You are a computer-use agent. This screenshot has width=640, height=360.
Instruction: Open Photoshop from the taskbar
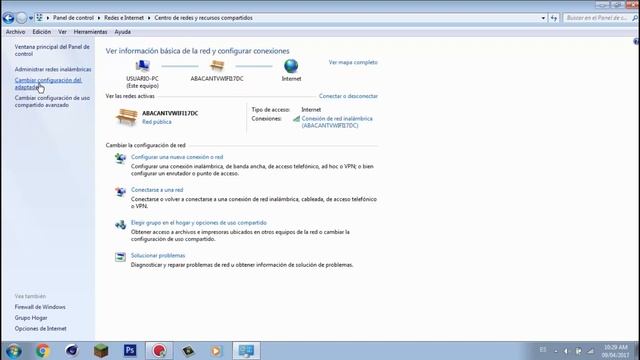pos(130,351)
